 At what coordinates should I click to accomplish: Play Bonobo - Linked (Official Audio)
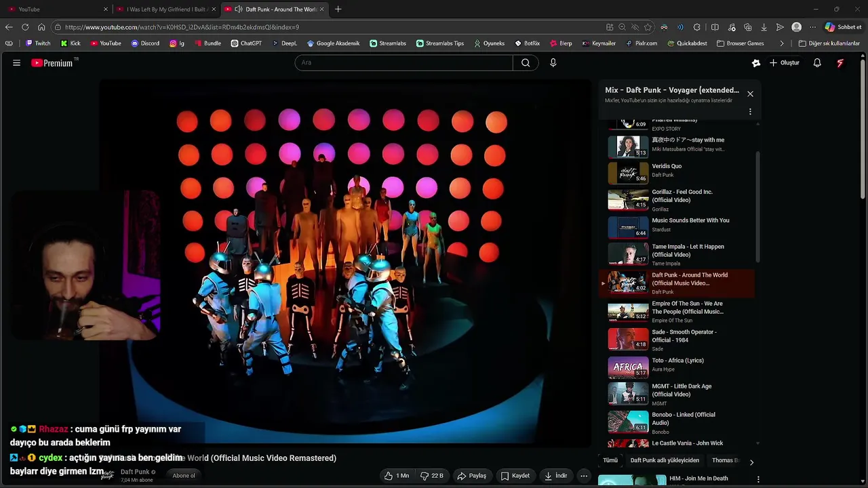(677, 422)
